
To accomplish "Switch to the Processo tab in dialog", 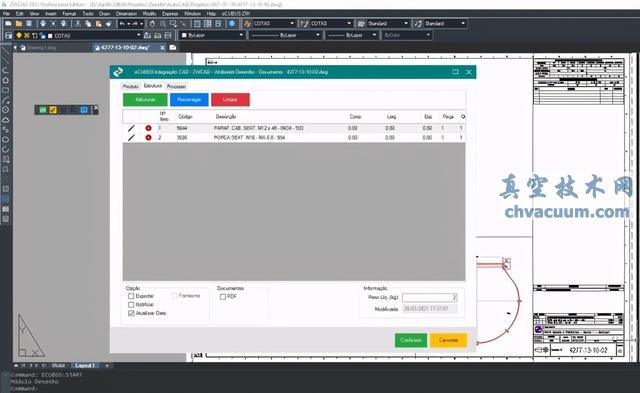I will [x=176, y=87].
